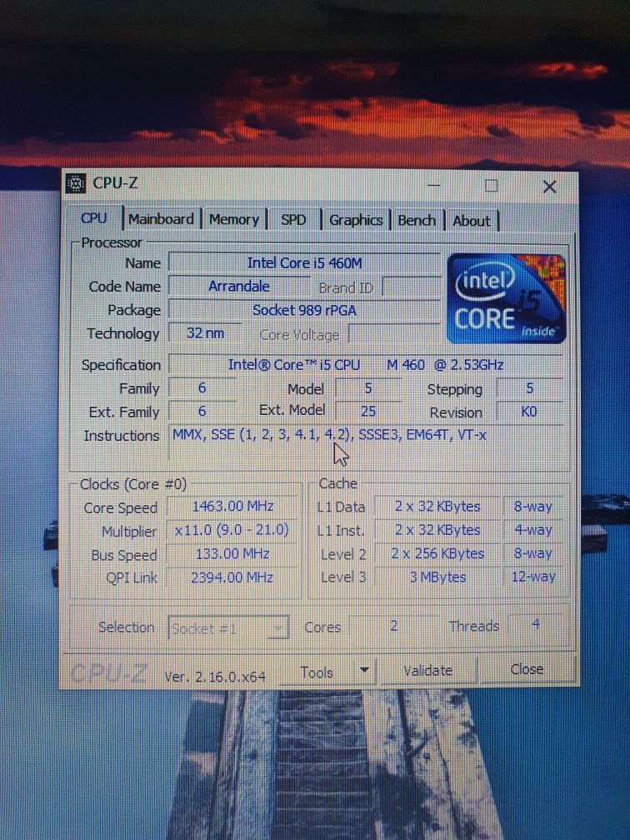Expand the Socket #1 selection combo box
This screenshot has width=630, height=840.
228,627
